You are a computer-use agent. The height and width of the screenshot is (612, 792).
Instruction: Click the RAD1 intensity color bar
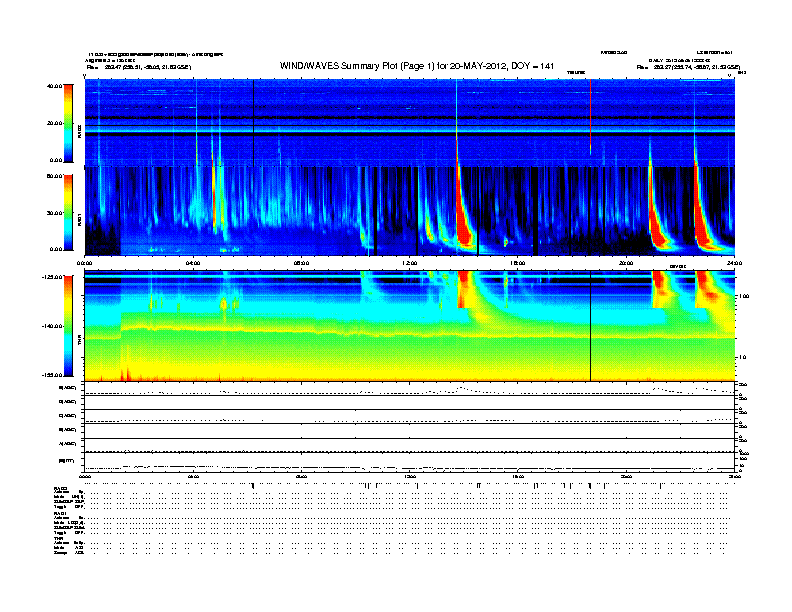(x=68, y=212)
